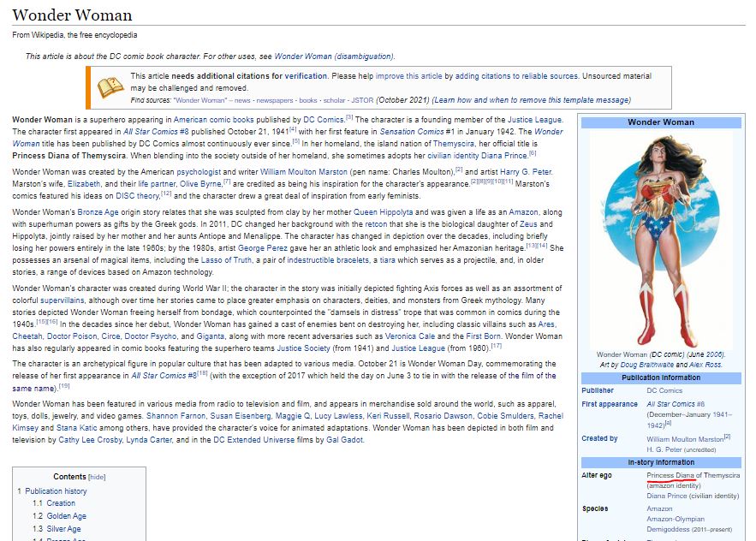Open 'adding citations to reliable sources' link
The height and width of the screenshot is (541, 756).
(516, 76)
